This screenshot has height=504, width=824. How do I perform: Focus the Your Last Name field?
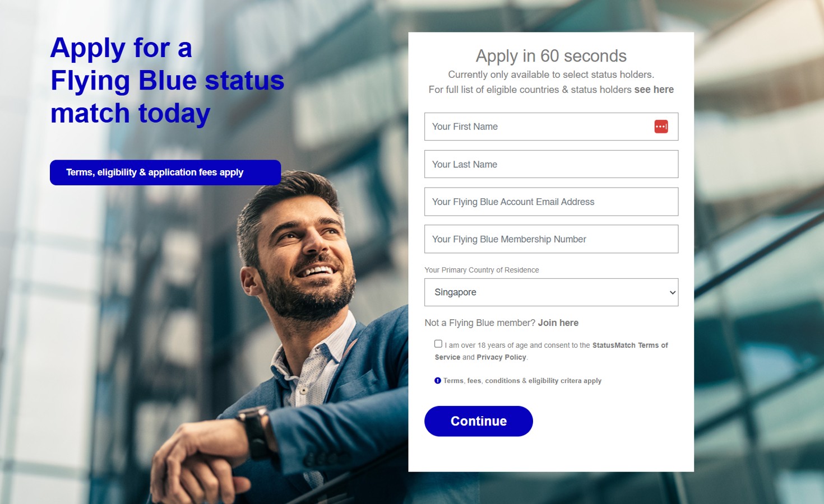coord(551,164)
